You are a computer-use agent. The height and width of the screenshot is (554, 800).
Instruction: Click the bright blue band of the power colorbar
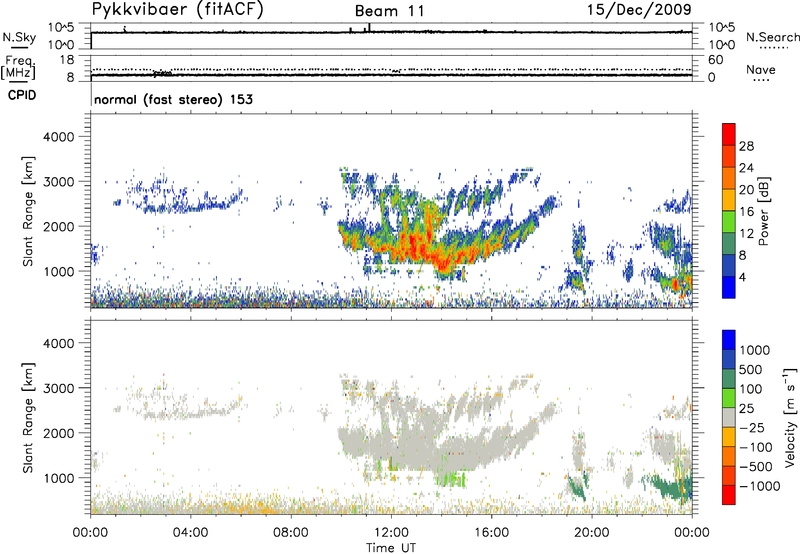(x=729, y=287)
